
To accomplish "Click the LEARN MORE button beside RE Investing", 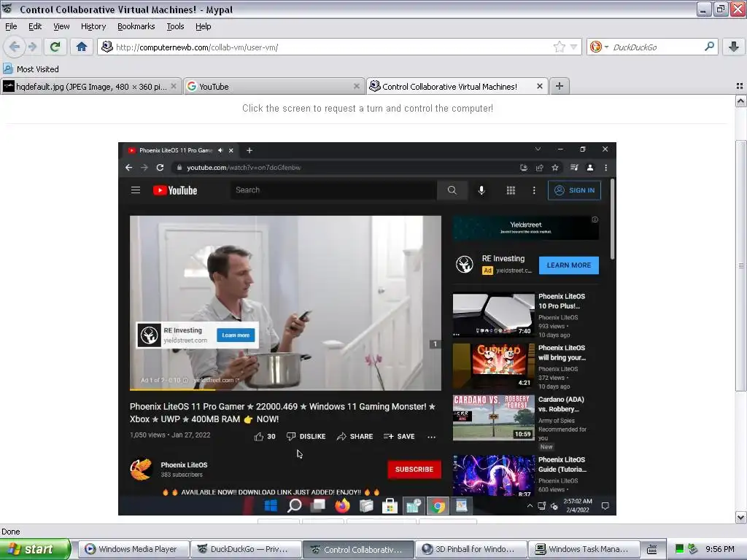I will (x=569, y=265).
